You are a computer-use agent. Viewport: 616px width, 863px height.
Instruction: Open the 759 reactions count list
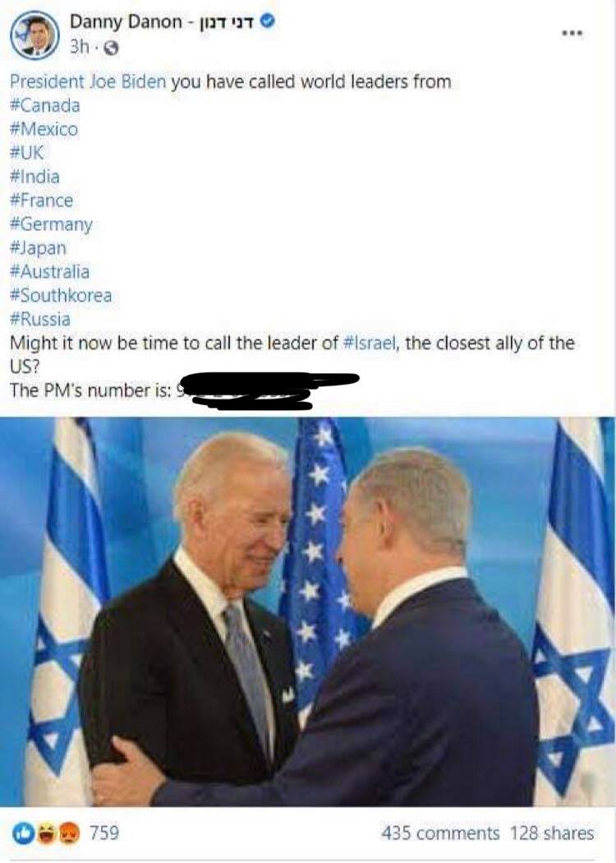click(104, 832)
